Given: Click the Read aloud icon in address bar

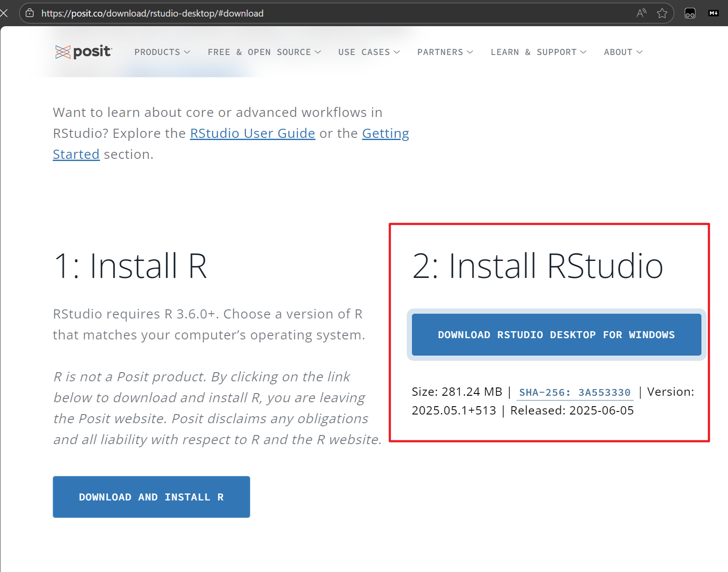Looking at the screenshot, I should [x=641, y=13].
